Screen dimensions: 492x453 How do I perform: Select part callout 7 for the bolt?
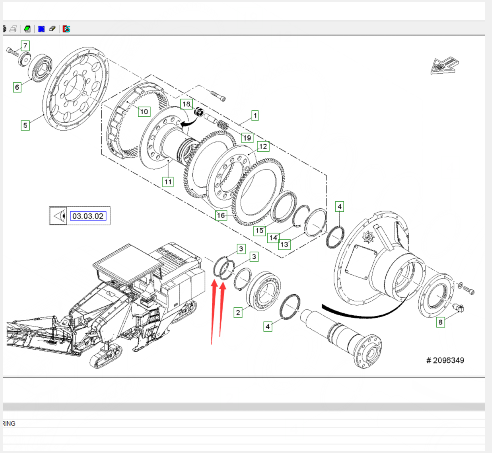coord(25,45)
